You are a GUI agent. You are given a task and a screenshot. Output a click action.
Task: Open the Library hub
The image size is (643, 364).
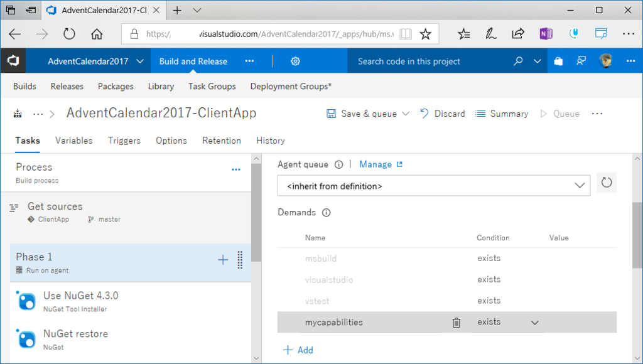pyautogui.click(x=161, y=87)
